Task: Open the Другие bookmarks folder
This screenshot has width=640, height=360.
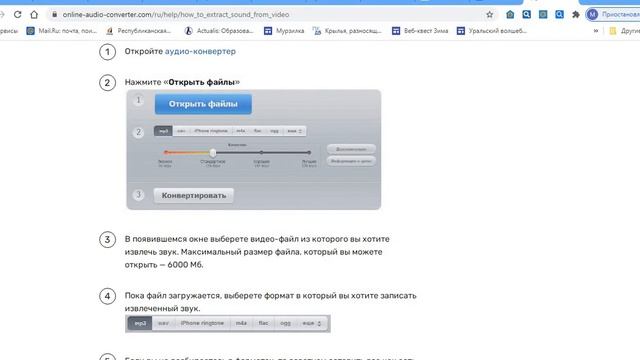Action: (x=624, y=31)
